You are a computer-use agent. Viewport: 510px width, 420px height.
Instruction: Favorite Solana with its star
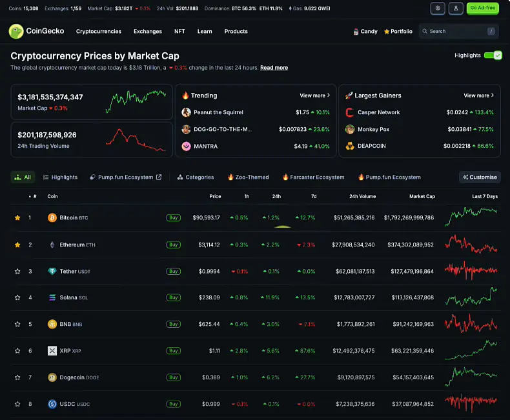click(17, 297)
